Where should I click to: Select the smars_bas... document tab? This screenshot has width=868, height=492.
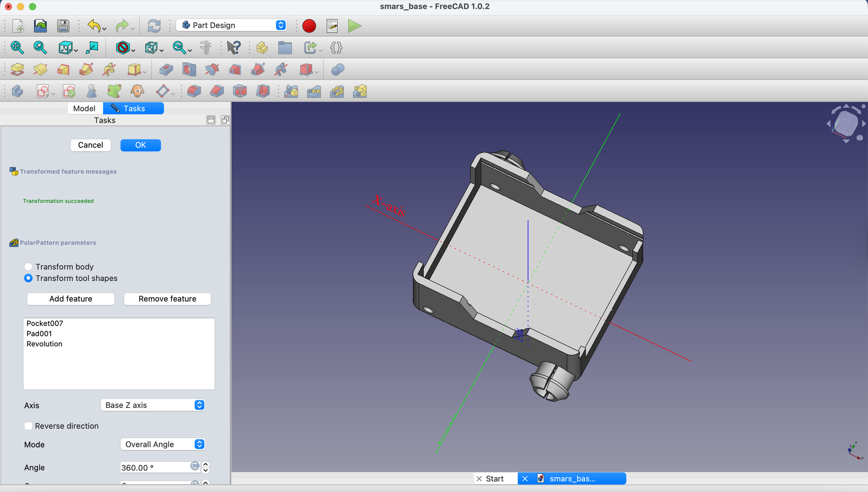[x=572, y=478]
